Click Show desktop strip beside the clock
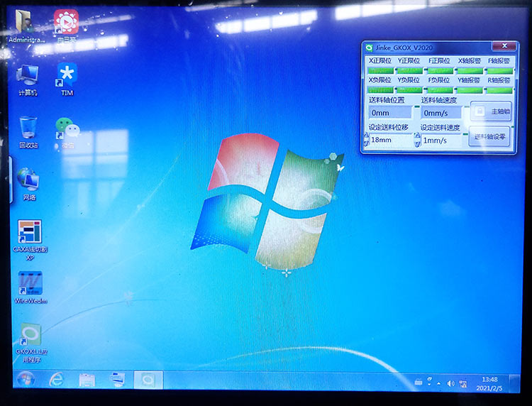Screen dimensions: 532x406 tap(514, 383)
